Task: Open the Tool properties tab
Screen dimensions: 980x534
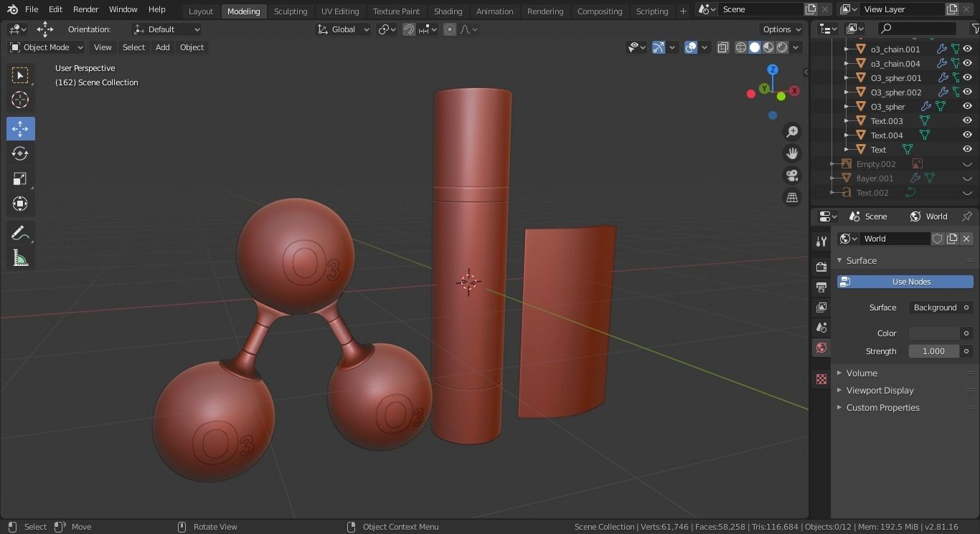Action: pyautogui.click(x=821, y=242)
